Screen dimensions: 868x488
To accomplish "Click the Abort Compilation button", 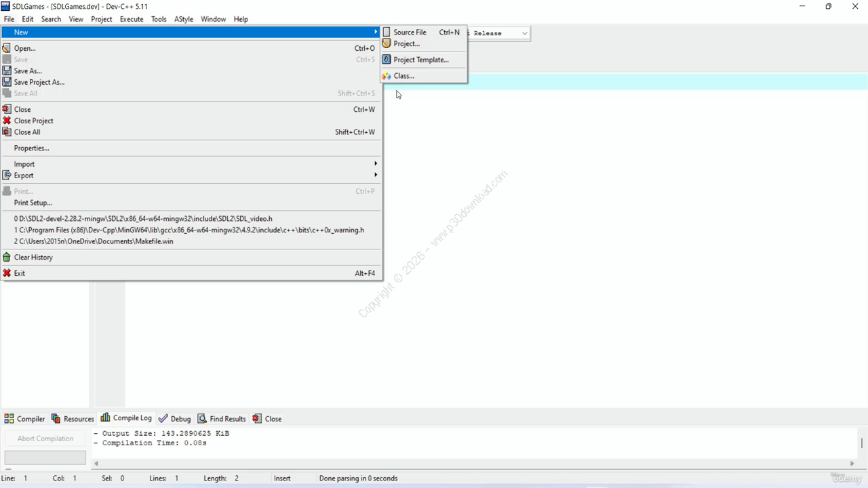I will [x=45, y=439].
